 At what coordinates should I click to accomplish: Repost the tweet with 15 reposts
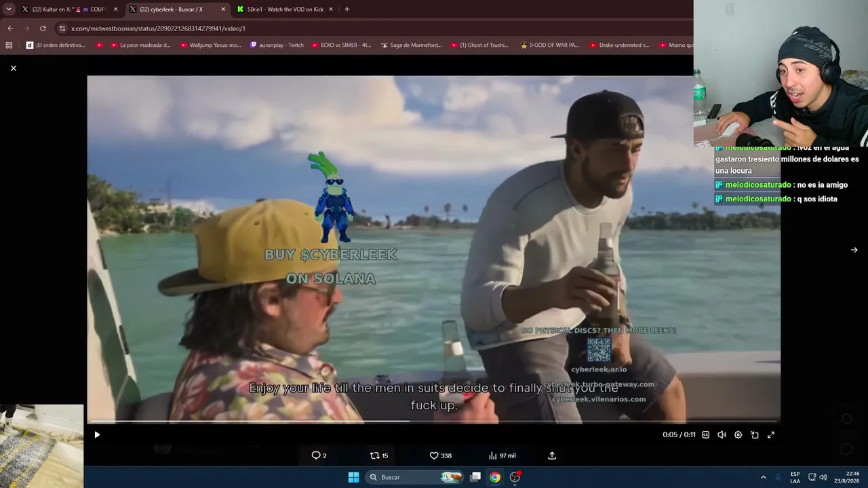click(378, 455)
